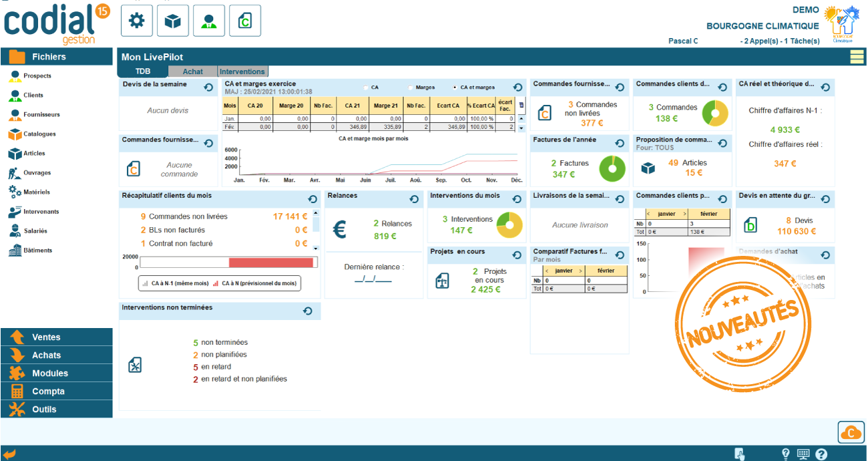The width and height of the screenshot is (868, 461).
Task: Open Salariés in the sidebar
Action: [27, 231]
